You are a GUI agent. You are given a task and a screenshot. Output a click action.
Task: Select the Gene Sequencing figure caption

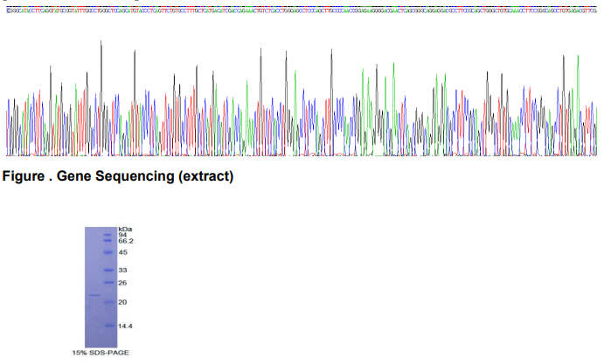coord(119,177)
